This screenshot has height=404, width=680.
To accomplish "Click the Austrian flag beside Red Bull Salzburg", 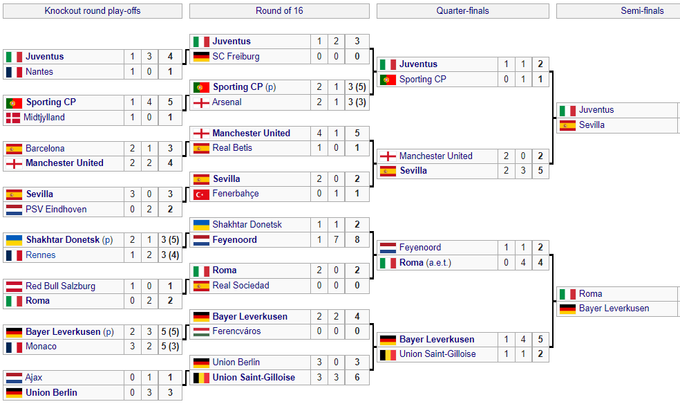I will 13,286.
